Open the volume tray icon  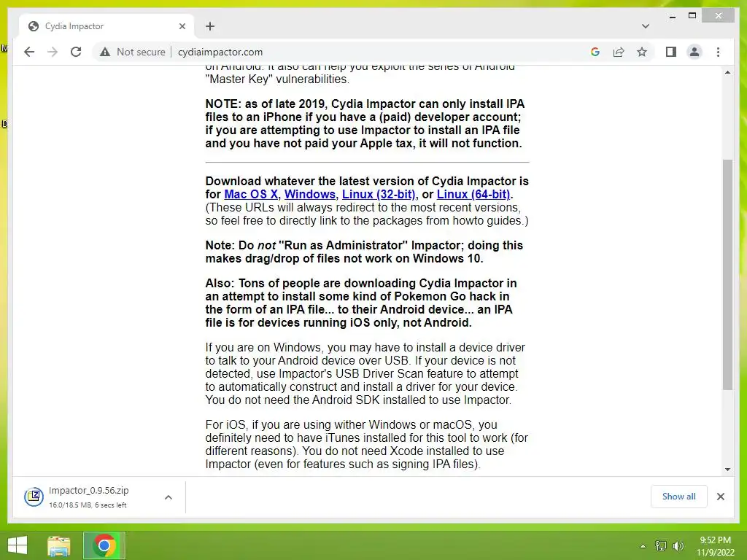click(678, 546)
